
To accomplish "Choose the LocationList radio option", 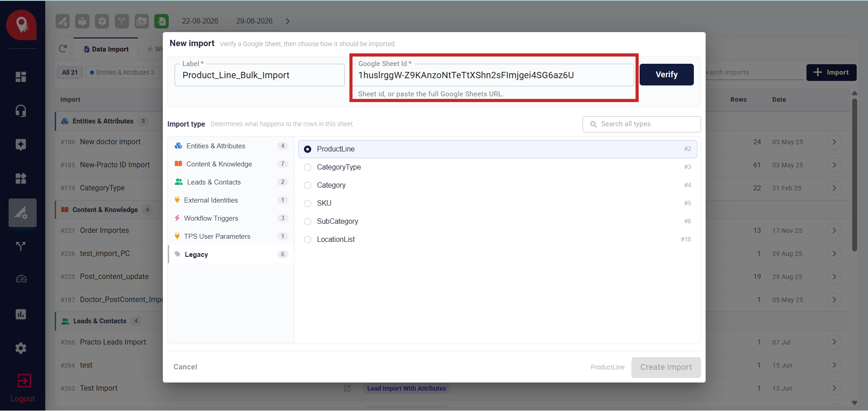I will pyautogui.click(x=308, y=240).
